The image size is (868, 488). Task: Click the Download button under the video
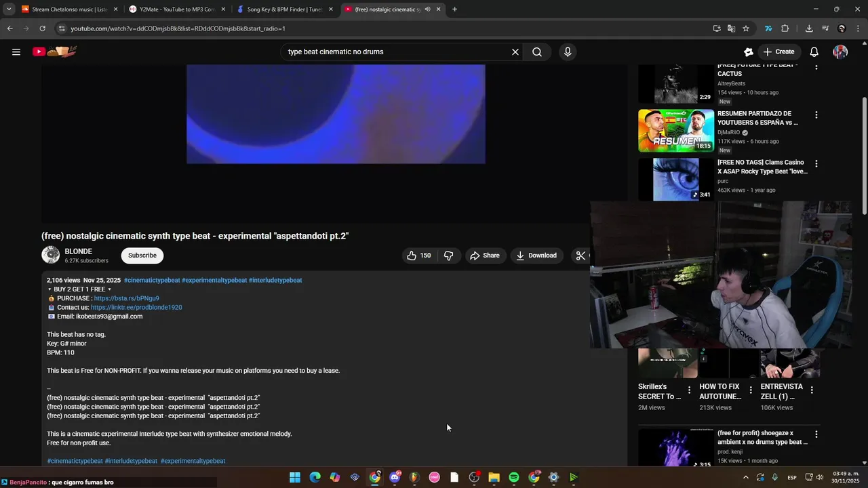click(x=536, y=256)
